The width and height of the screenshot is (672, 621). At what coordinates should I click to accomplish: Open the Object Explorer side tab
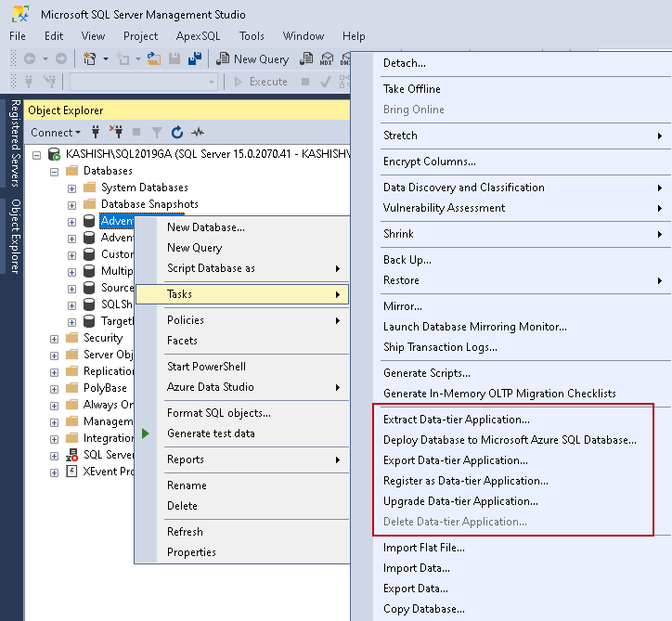coord(16,236)
